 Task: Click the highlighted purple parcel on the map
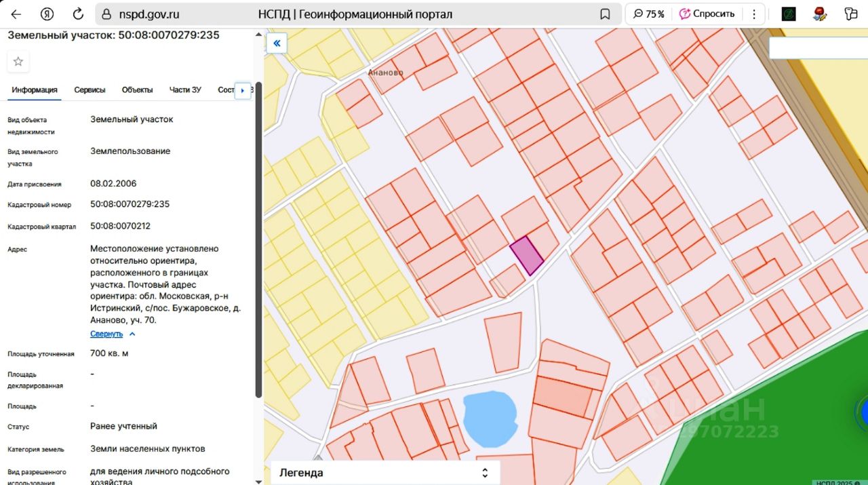526,256
